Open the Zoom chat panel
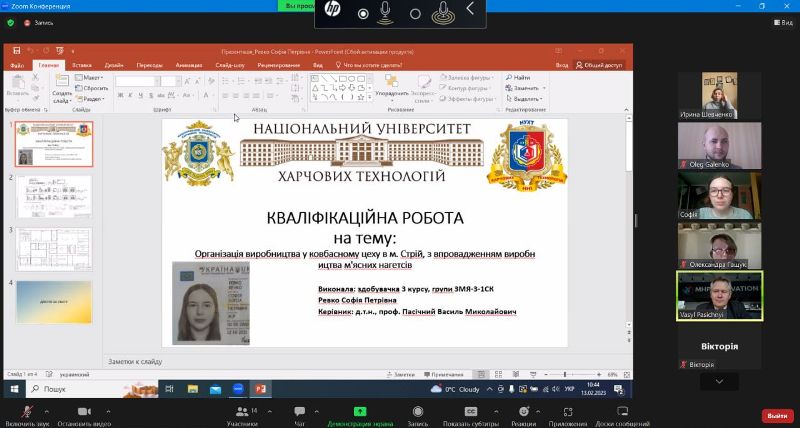The width and height of the screenshot is (800, 428). (299, 414)
